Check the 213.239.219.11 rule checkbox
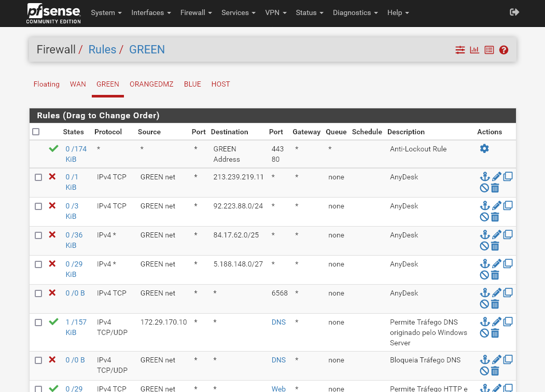545x392 pixels. coord(38,177)
